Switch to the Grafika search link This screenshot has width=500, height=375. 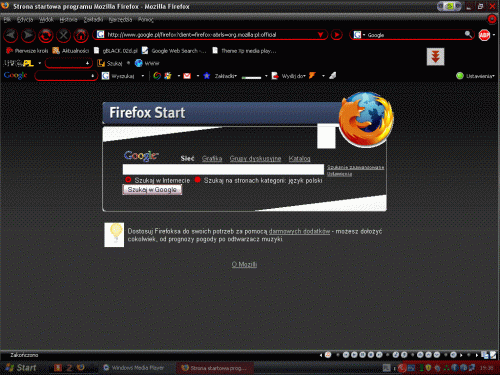click(x=212, y=158)
